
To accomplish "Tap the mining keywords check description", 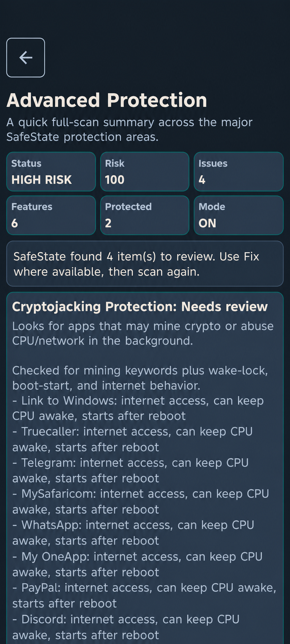I will (140, 378).
